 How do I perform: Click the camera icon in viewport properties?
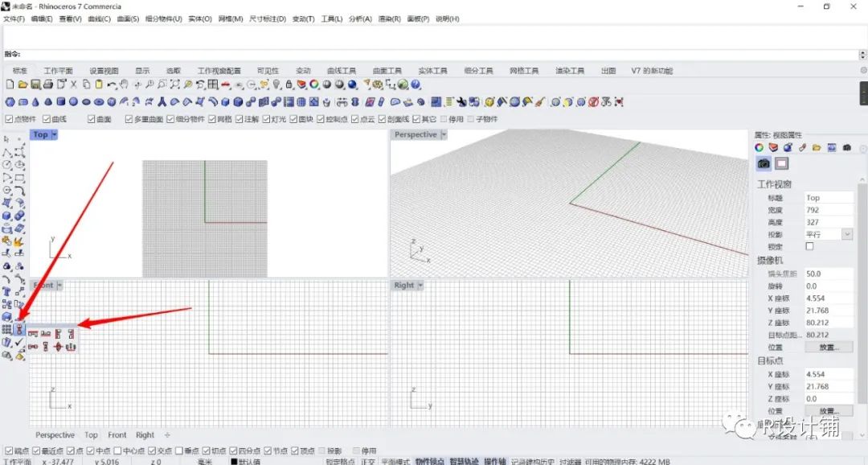click(763, 163)
